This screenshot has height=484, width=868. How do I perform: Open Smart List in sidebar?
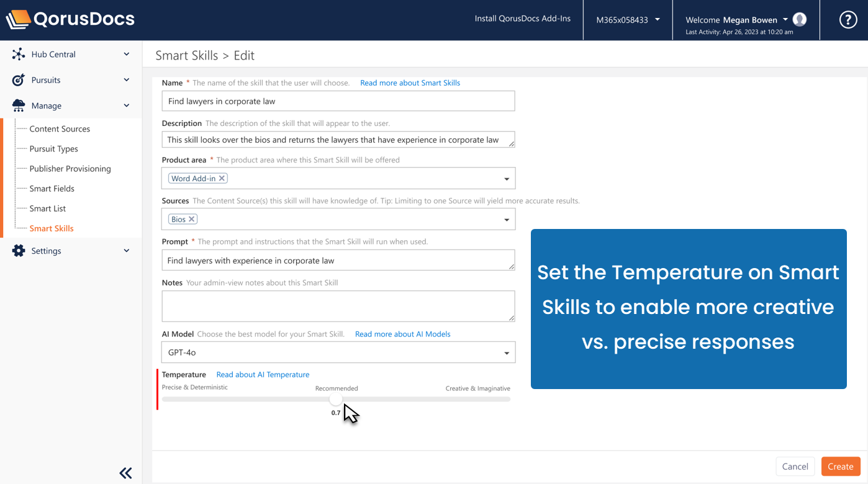click(48, 208)
